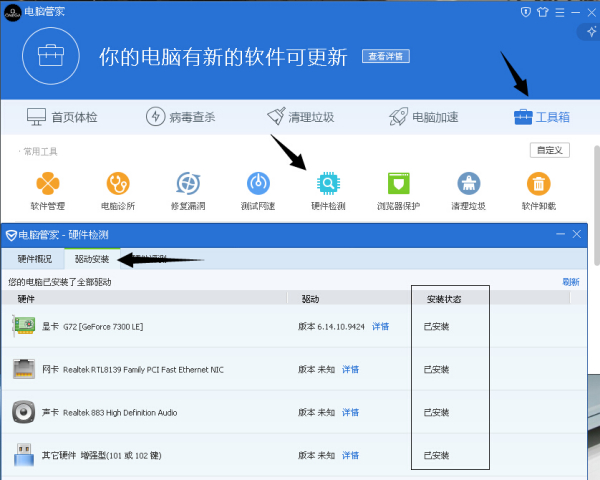Switch to 首页体检 tab
The width and height of the screenshot is (600, 480).
pyautogui.click(x=62, y=117)
